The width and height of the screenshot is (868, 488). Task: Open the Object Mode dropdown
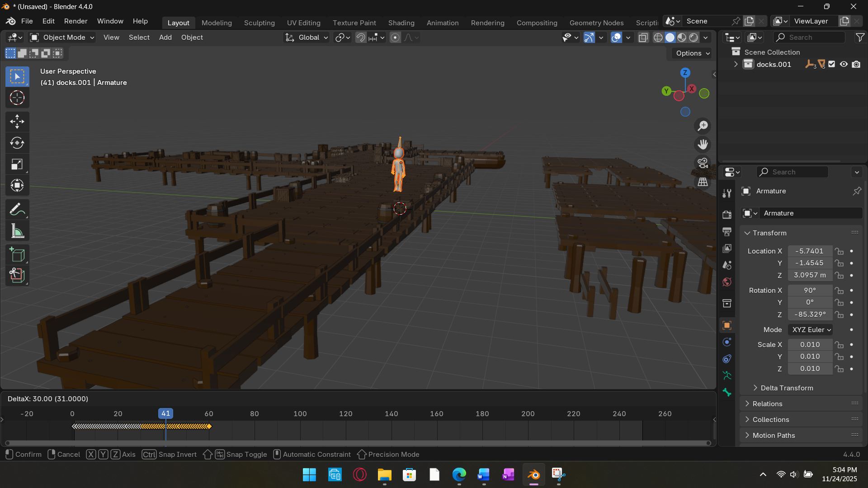(62, 38)
